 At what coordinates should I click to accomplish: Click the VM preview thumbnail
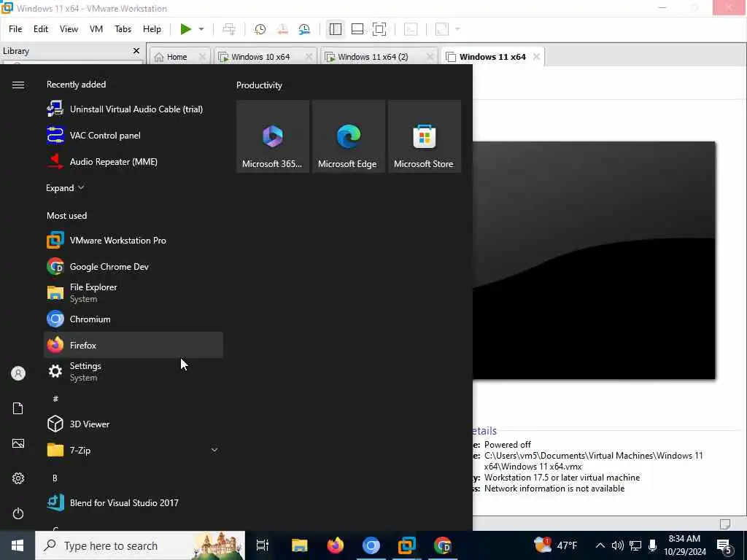pos(594,260)
